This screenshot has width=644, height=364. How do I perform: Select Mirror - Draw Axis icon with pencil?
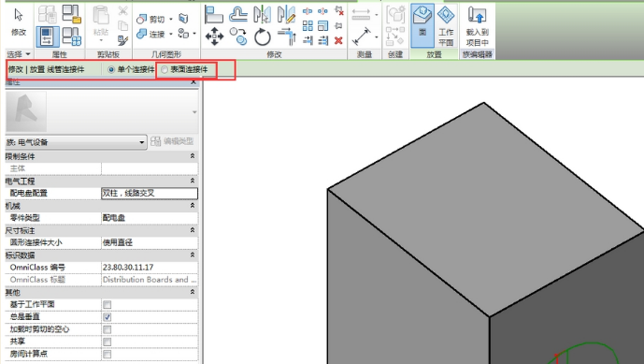point(286,14)
